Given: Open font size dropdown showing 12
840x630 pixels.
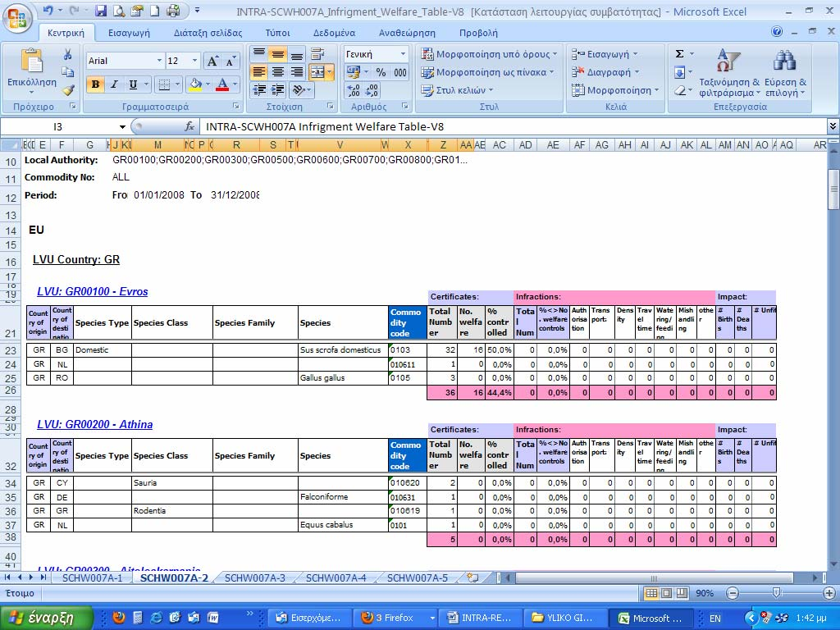Looking at the screenshot, I should [x=195, y=61].
